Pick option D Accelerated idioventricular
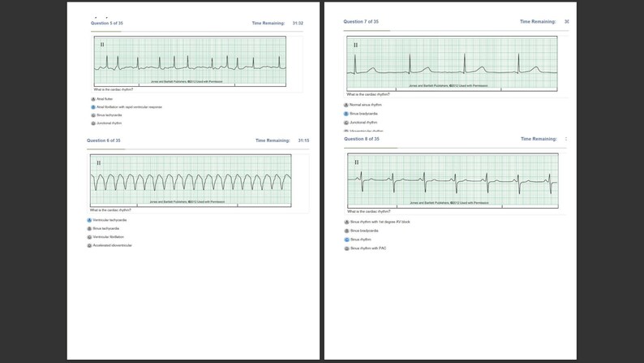 click(x=109, y=245)
